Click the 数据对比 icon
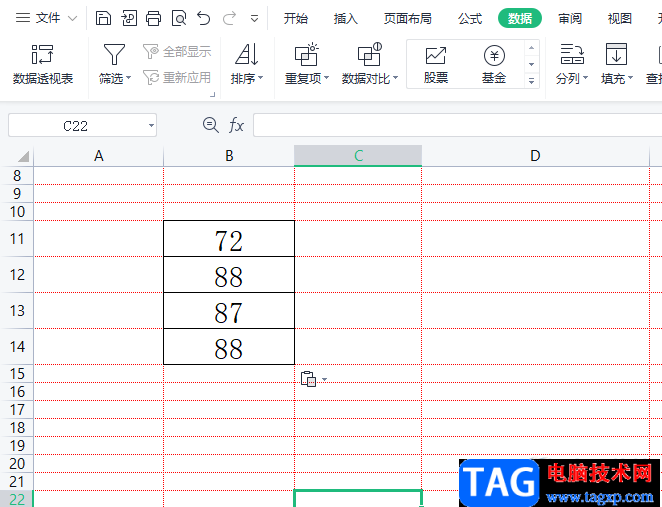662x507 pixels. [369, 54]
